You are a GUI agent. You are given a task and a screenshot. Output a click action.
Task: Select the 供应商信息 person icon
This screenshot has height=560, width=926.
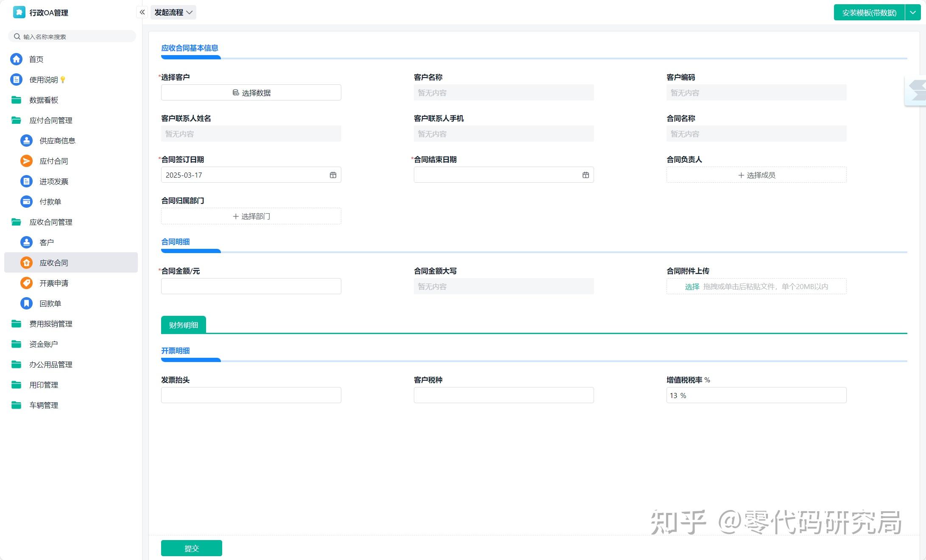(26, 140)
